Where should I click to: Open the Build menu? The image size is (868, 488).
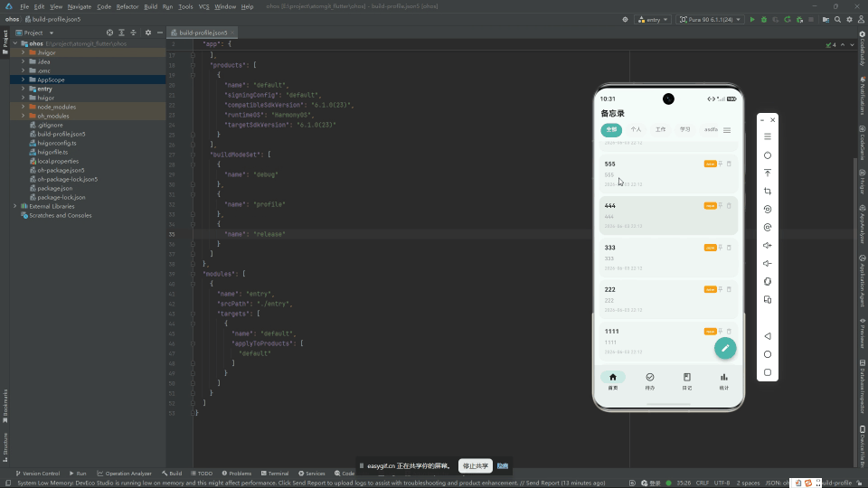point(151,6)
